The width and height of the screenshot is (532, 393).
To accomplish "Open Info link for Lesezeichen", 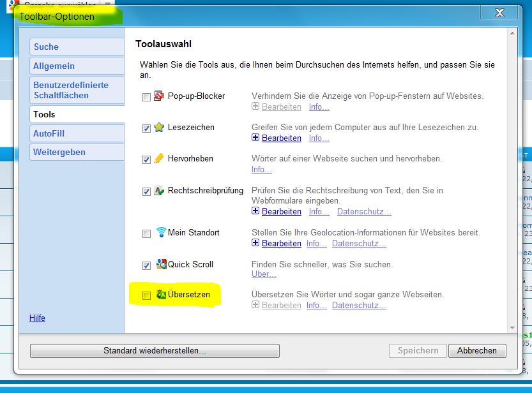I will [319, 138].
